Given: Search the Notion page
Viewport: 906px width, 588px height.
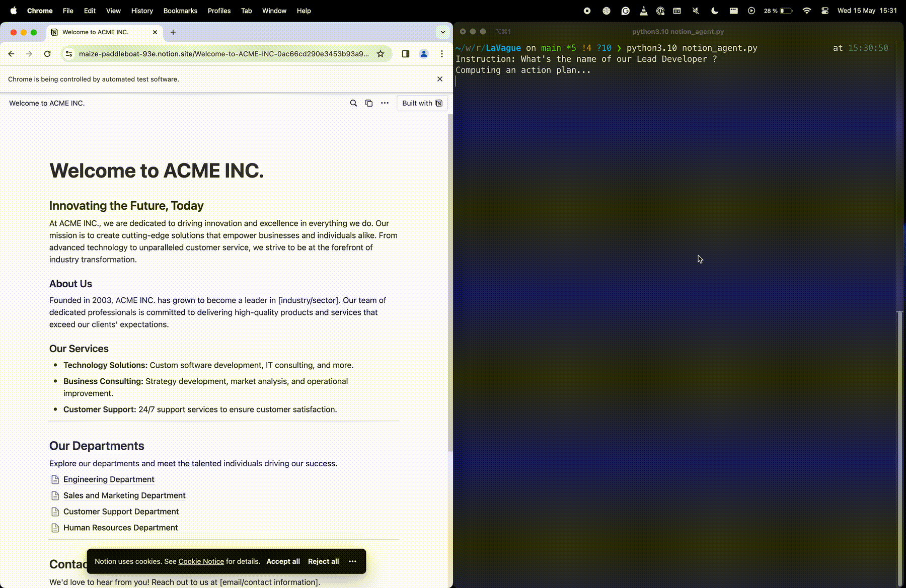Looking at the screenshot, I should click(x=353, y=103).
